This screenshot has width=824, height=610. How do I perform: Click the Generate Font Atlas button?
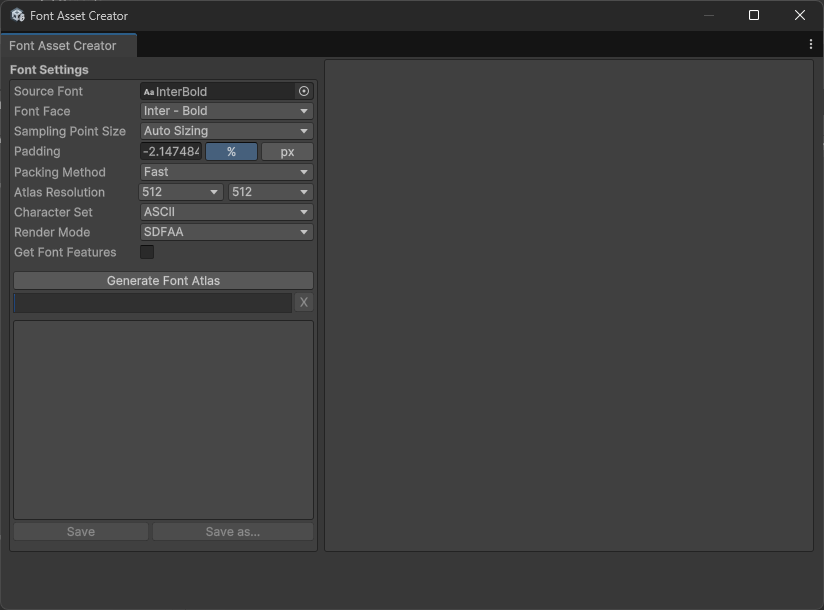[163, 281]
